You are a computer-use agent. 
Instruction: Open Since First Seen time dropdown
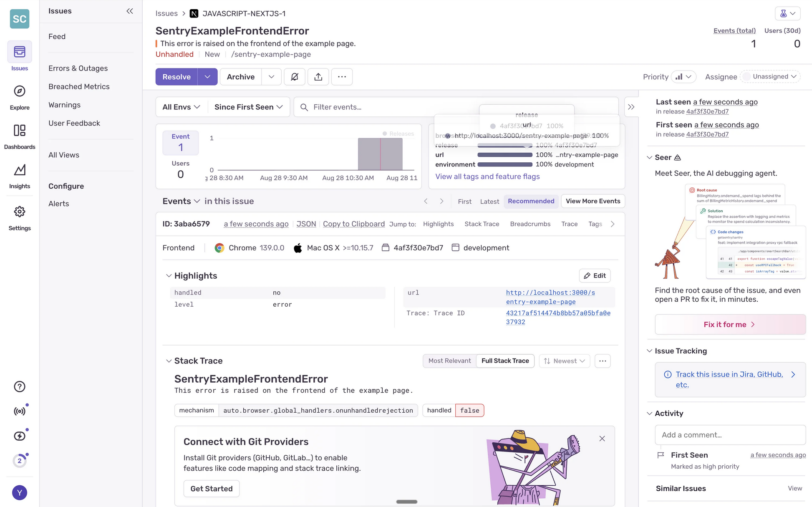pyautogui.click(x=248, y=107)
